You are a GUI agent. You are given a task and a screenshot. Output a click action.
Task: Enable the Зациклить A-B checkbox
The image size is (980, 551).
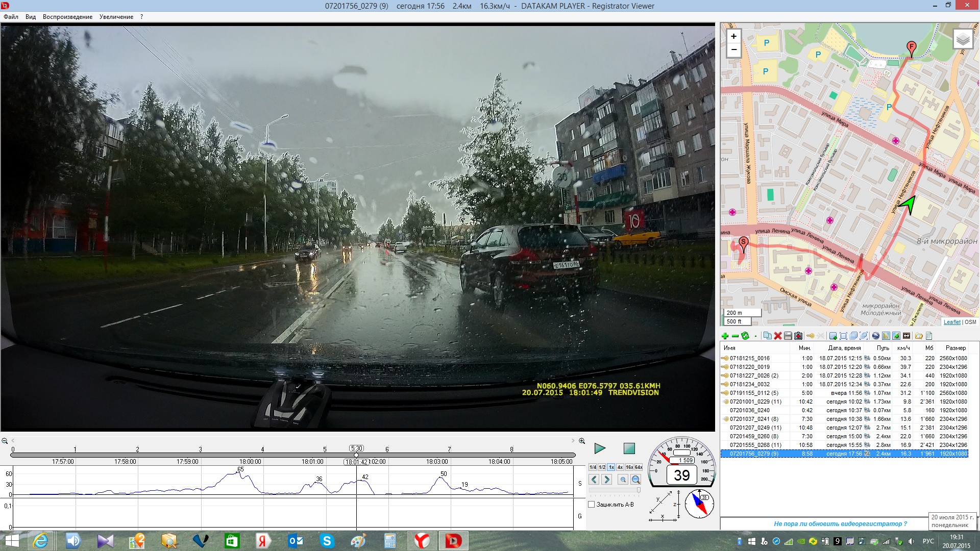[592, 505]
